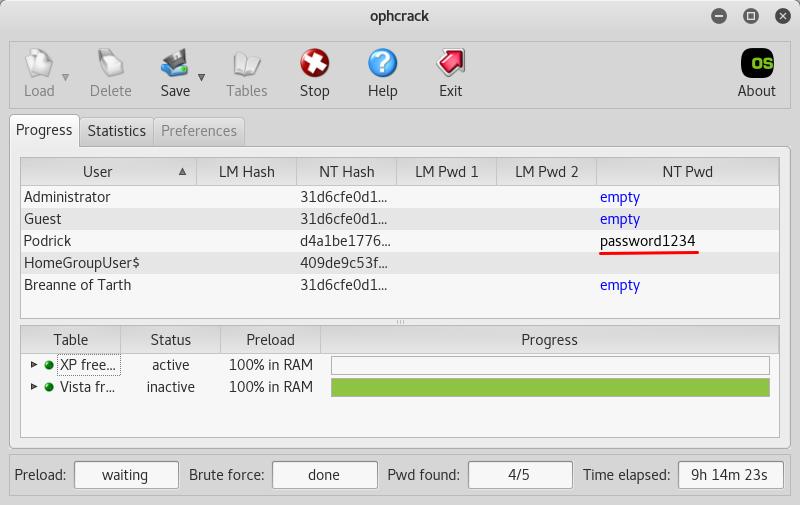Click the Save disk icon
The image size is (800, 505).
175,63
